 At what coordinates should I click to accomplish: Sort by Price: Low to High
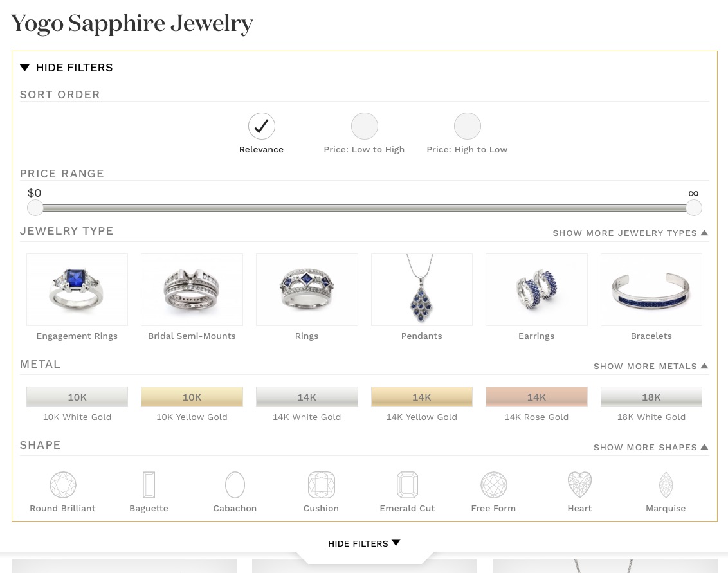[x=365, y=126]
